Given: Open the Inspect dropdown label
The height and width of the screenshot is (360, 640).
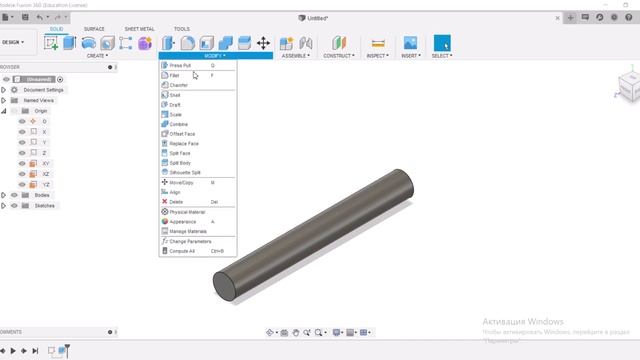Looking at the screenshot, I should click(x=378, y=56).
